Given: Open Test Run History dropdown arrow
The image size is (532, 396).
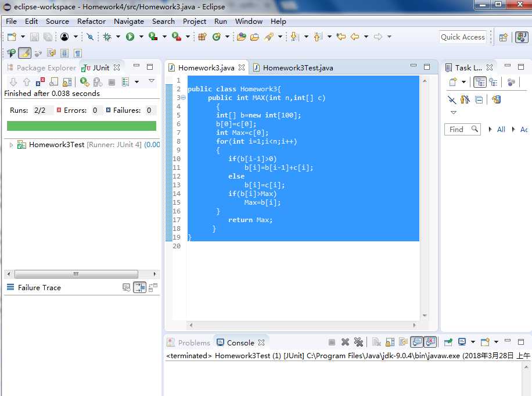Looking at the screenshot, I should coord(136,82).
